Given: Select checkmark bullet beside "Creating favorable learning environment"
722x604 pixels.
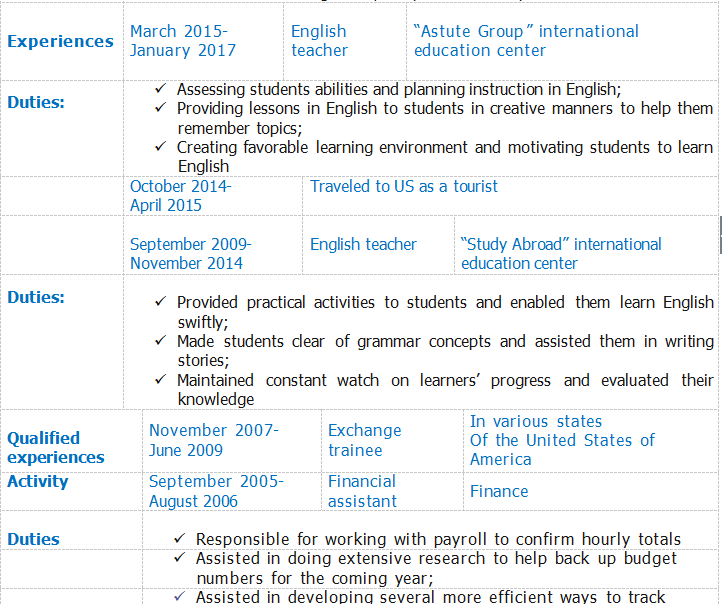Looking at the screenshot, I should (x=161, y=147).
